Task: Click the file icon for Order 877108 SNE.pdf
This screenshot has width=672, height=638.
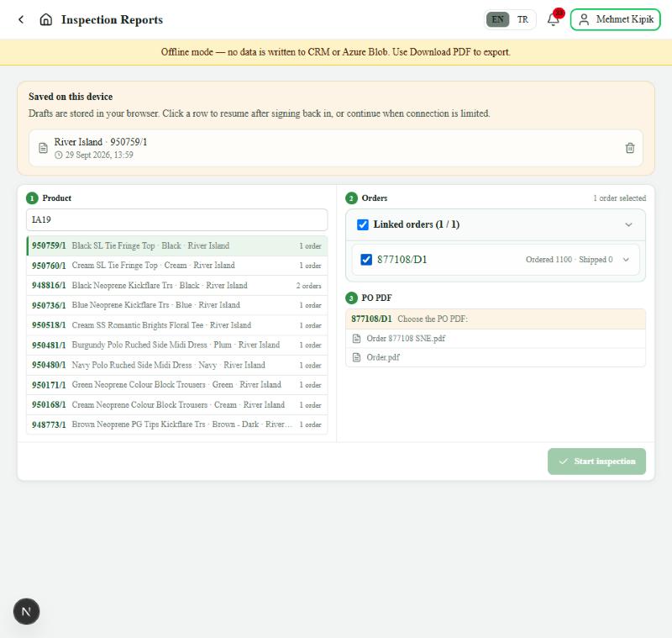Action: (356, 338)
